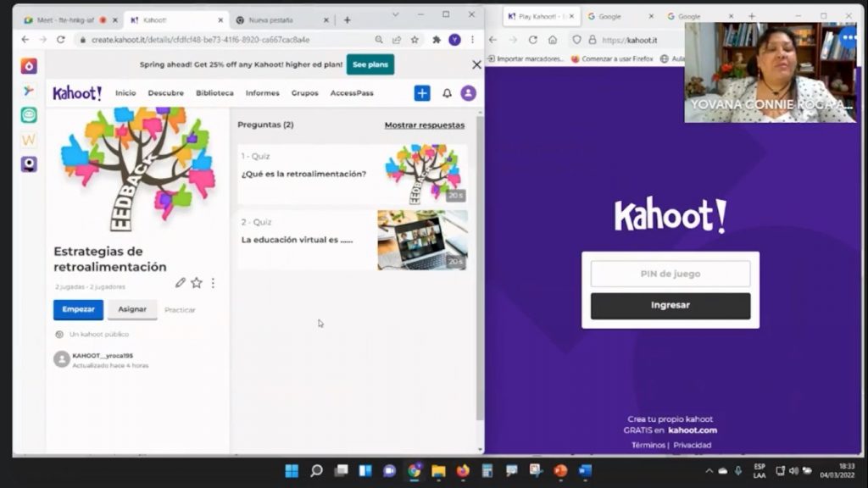The height and width of the screenshot is (488, 868).
Task: Open the Biblioteca menu item
Action: pos(214,93)
